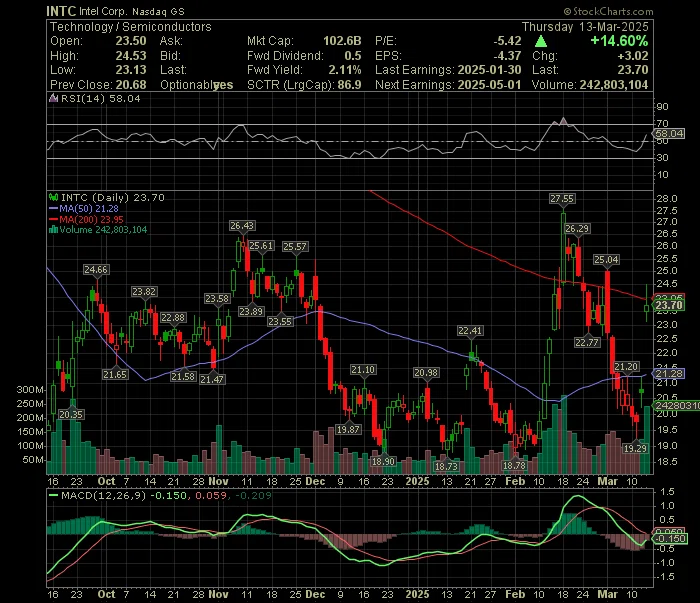Click the RSI(14) legend icon
700x603 pixels.
click(53, 98)
